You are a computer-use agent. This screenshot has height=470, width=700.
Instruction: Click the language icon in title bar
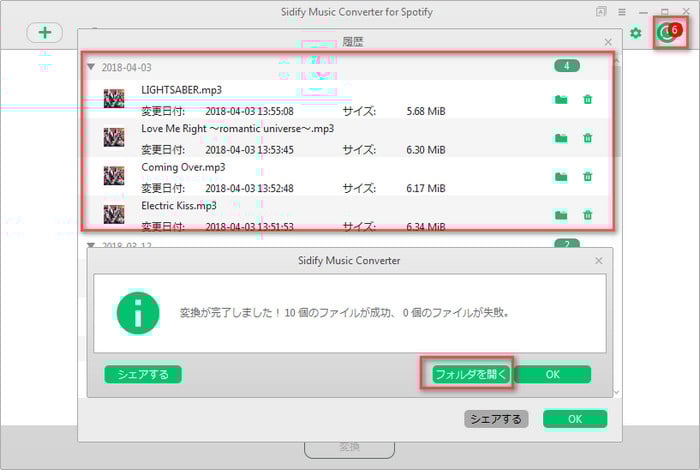601,12
